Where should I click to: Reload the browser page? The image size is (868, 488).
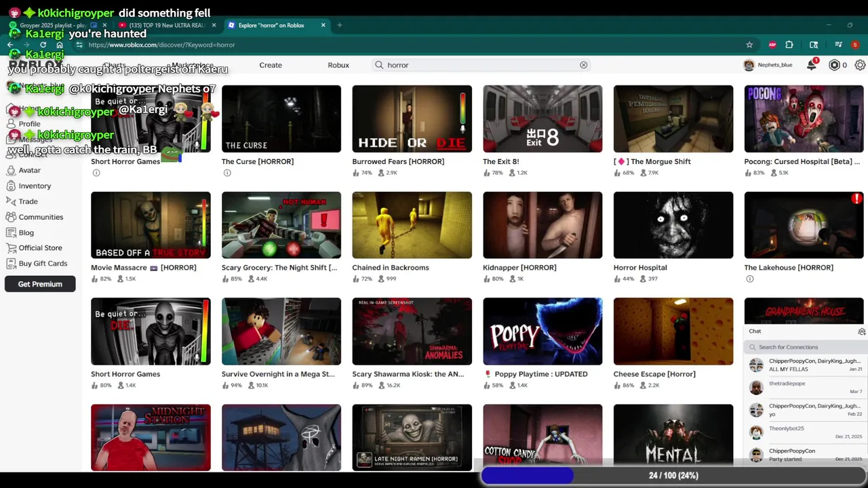tap(43, 45)
